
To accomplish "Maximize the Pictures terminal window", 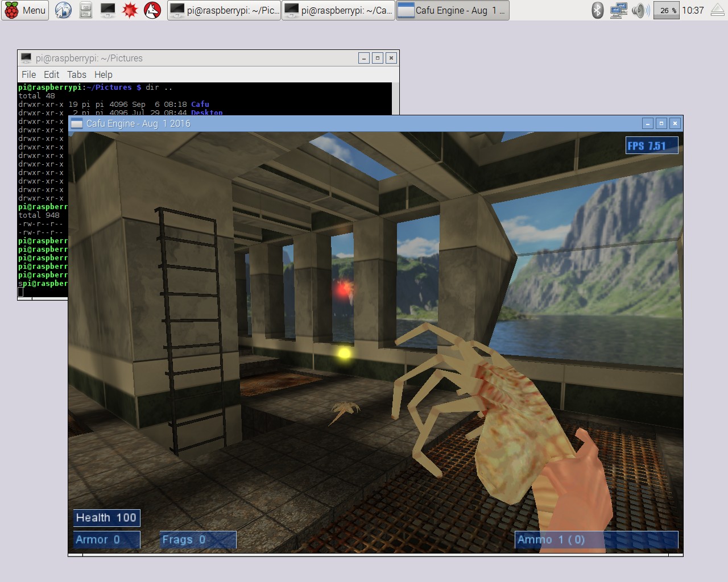I will (378, 58).
